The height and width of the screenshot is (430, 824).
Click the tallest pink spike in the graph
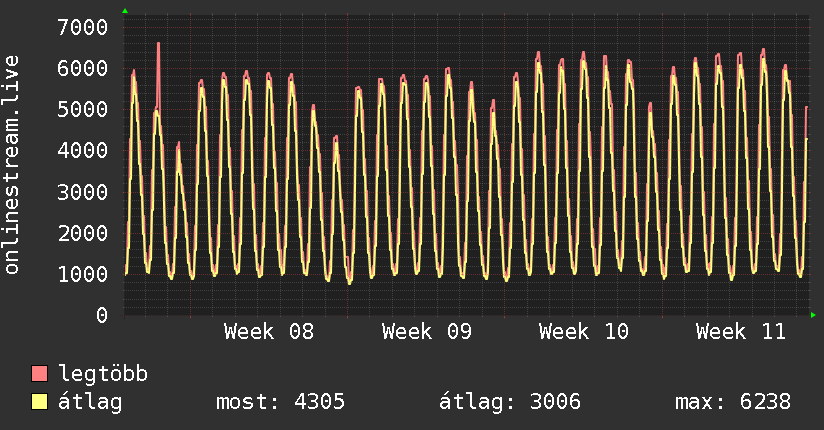pyautogui.click(x=158, y=46)
